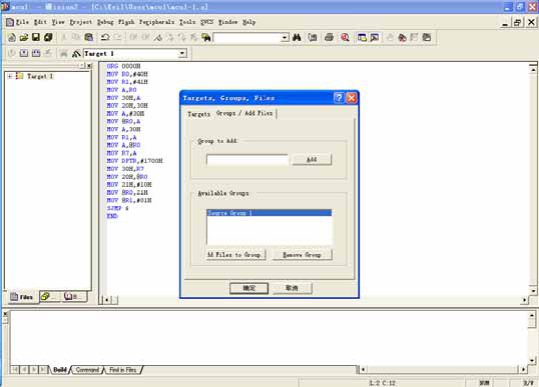Click the output window's scroll down arrow
539x387 pixels.
(532, 361)
